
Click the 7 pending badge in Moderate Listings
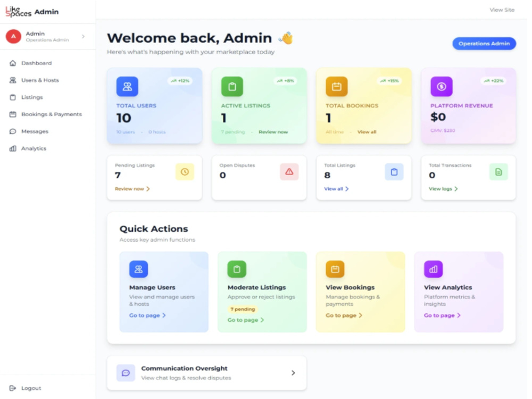click(243, 310)
